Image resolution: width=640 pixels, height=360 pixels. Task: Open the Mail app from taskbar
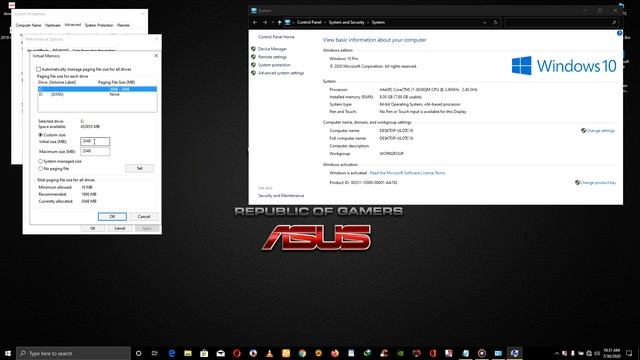[x=220, y=353]
